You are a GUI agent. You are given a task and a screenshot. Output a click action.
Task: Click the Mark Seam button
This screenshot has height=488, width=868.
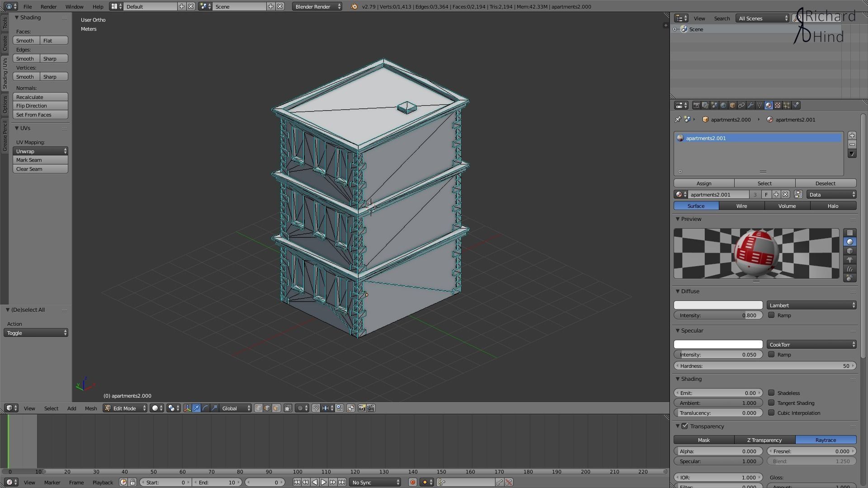pyautogui.click(x=40, y=160)
